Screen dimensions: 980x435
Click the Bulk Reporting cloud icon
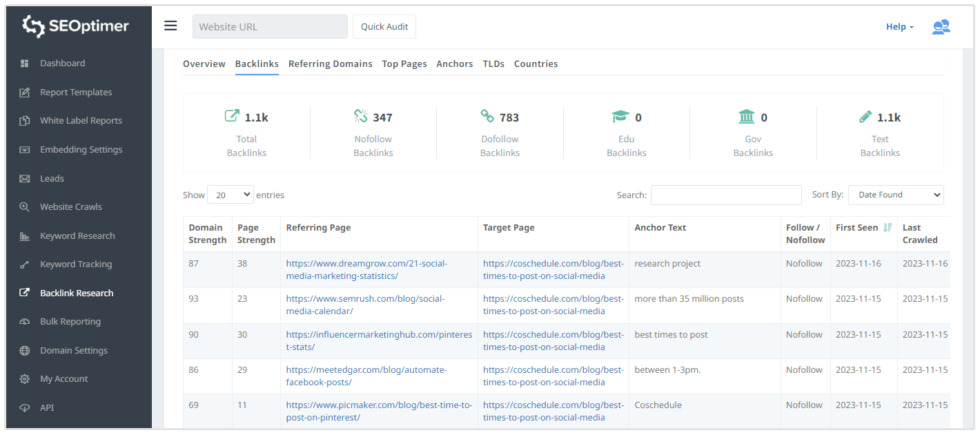(25, 322)
